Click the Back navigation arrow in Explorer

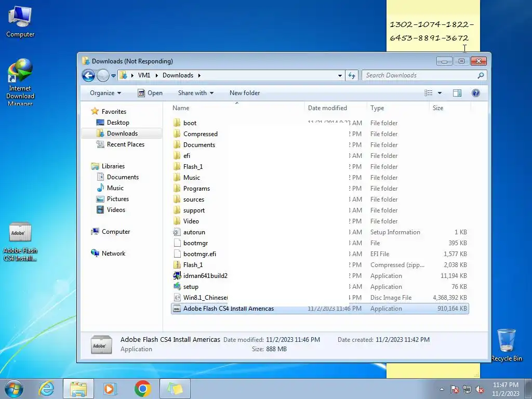tap(88, 75)
